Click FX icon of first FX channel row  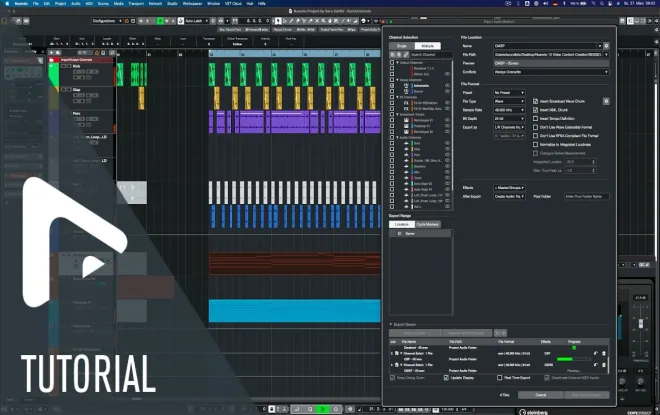(406, 103)
